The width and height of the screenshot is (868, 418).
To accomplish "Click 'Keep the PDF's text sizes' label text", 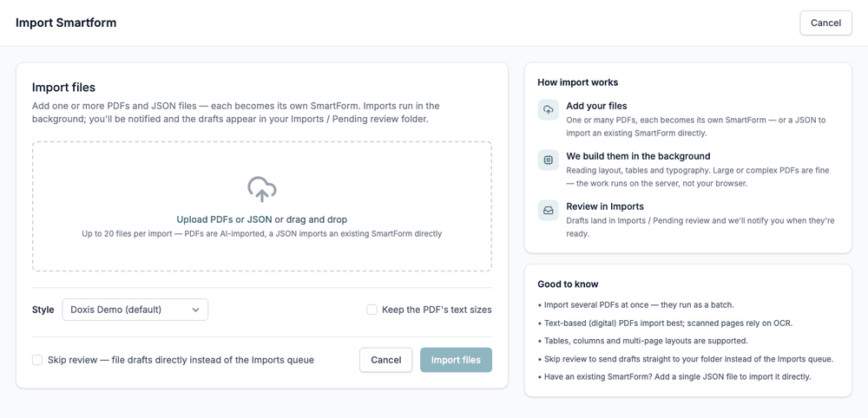I will [437, 310].
